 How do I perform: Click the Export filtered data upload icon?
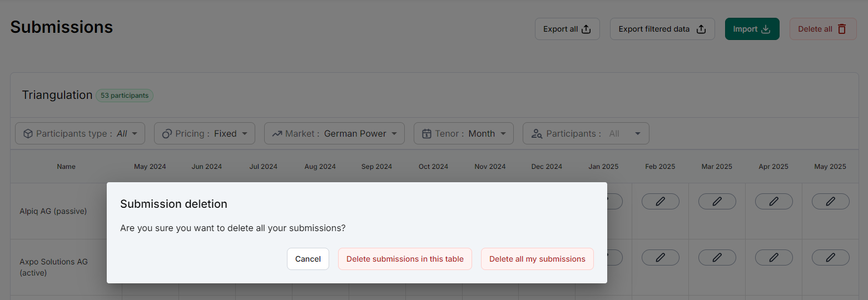coord(701,29)
